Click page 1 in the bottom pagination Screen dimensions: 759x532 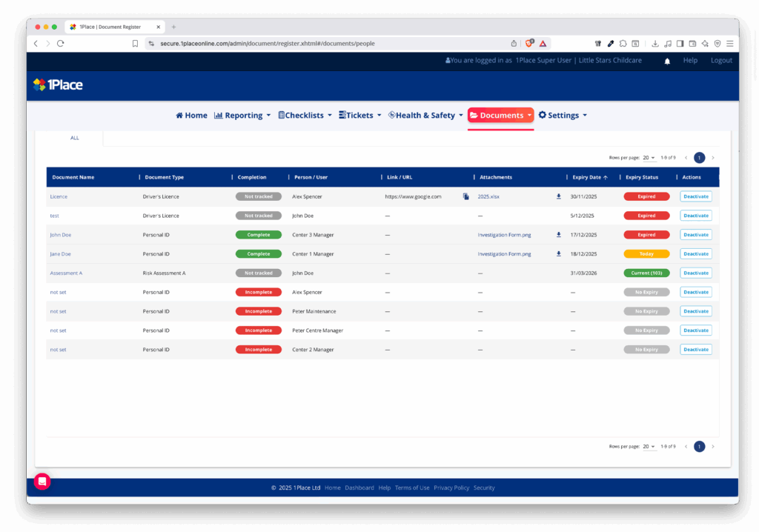click(699, 446)
